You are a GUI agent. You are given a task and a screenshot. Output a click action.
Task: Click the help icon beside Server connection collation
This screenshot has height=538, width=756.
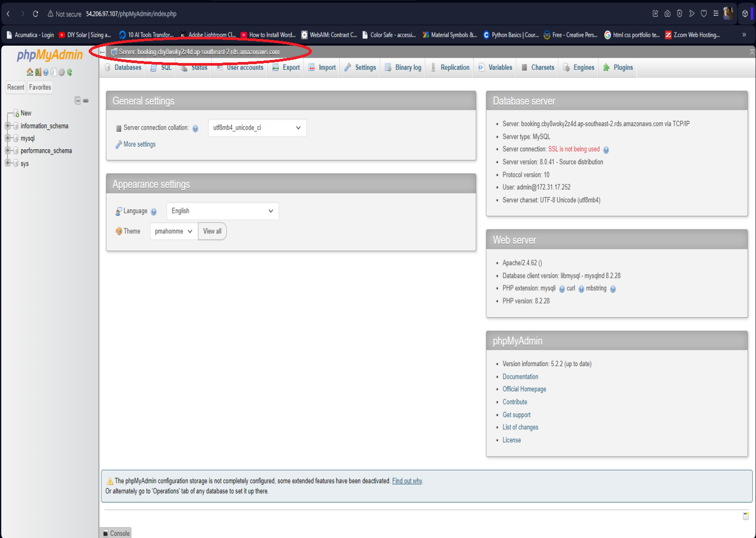click(x=195, y=128)
